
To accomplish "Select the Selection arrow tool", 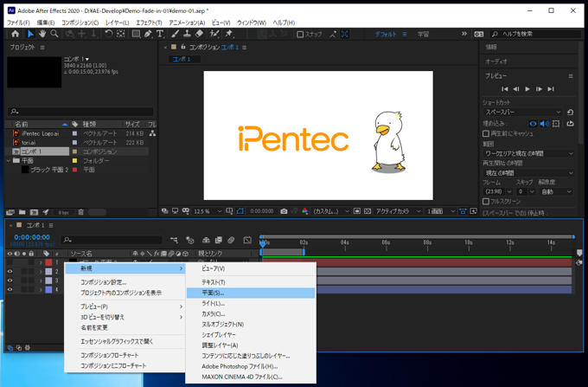I will [30, 34].
